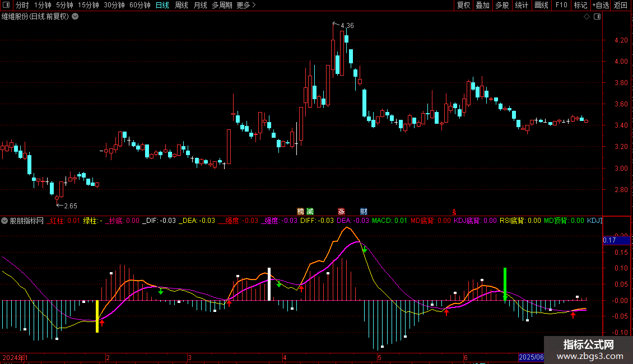
Task: Click the 红柱: 0.01 indicator value
Action: click(x=63, y=221)
